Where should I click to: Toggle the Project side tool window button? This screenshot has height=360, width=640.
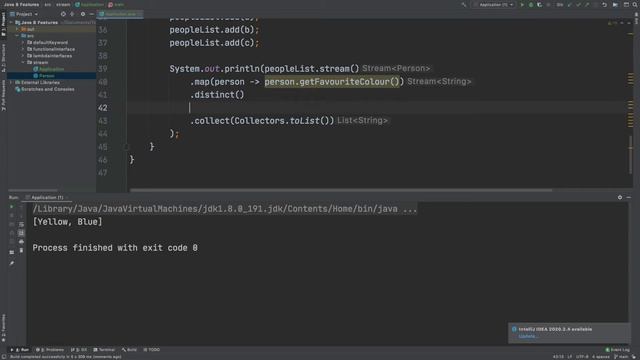[3, 24]
